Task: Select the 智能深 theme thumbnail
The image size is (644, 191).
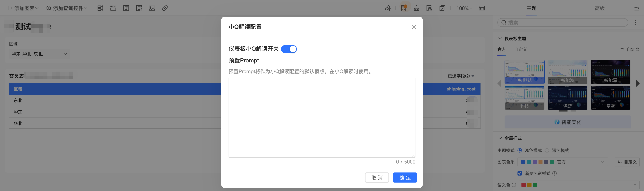Action: (611, 72)
